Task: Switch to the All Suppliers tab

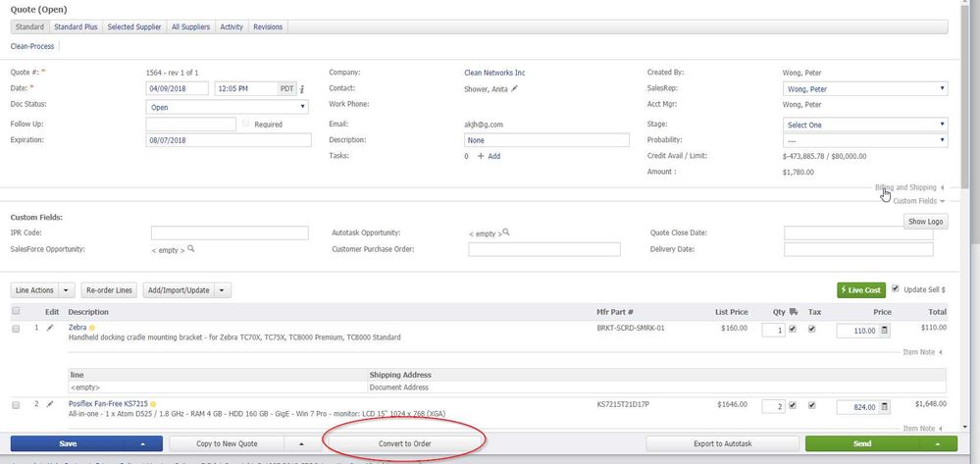Action: (190, 26)
